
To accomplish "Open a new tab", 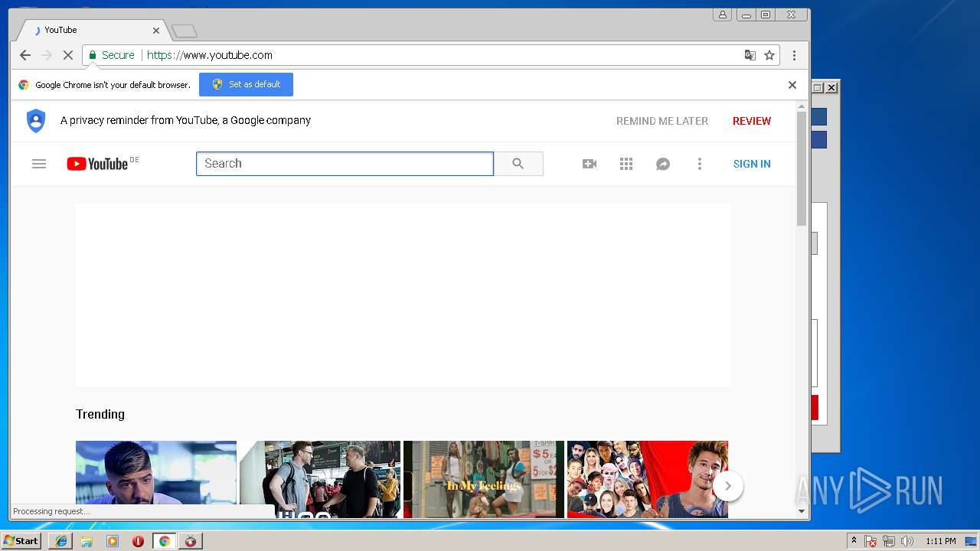I will pyautogui.click(x=185, y=31).
